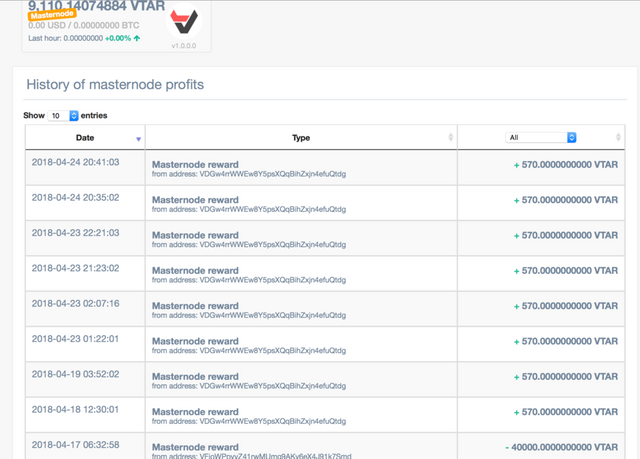640x459 pixels.
Task: Click + 570 VTAR amount in the 20:35:02 row
Action: tap(566, 200)
